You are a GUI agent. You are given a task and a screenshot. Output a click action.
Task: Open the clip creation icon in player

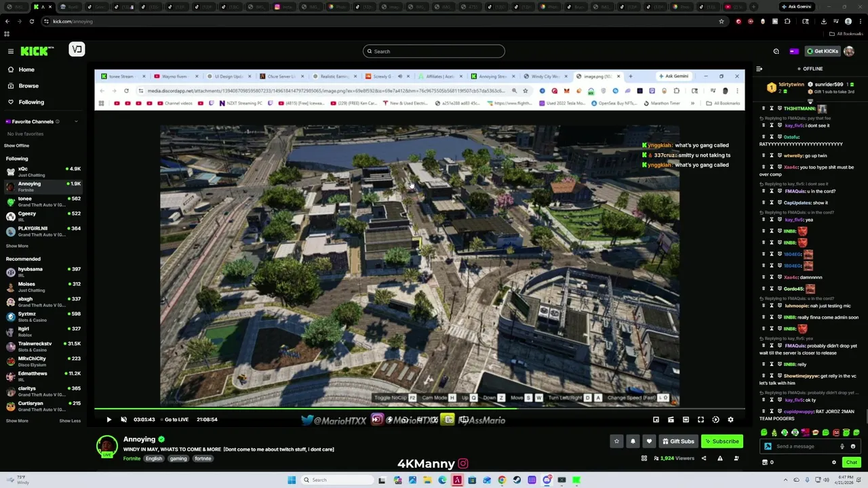point(671,420)
